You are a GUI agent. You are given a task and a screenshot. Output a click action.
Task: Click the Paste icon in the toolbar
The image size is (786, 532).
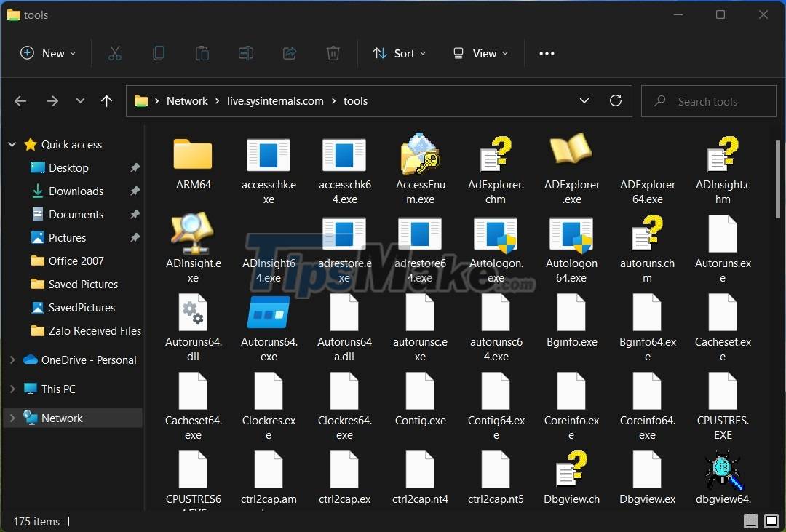tap(202, 53)
